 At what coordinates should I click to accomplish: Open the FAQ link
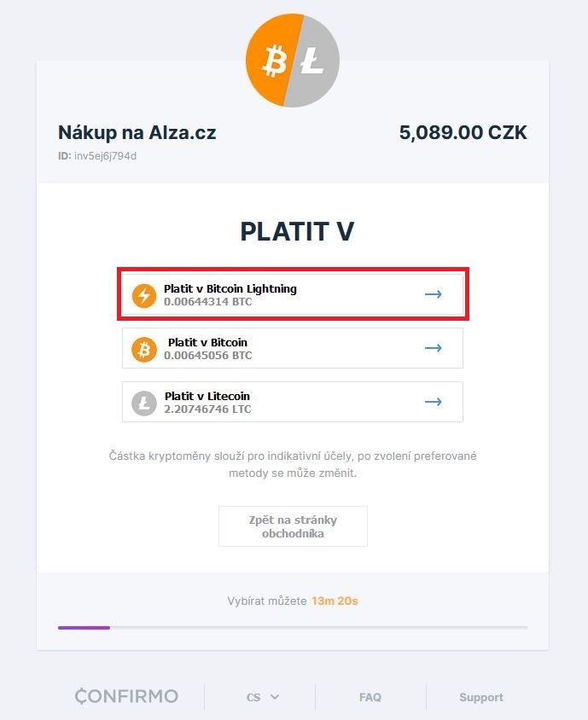click(370, 697)
